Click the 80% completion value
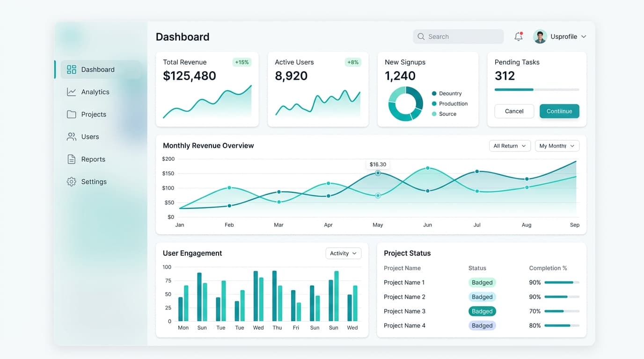 click(x=535, y=325)
